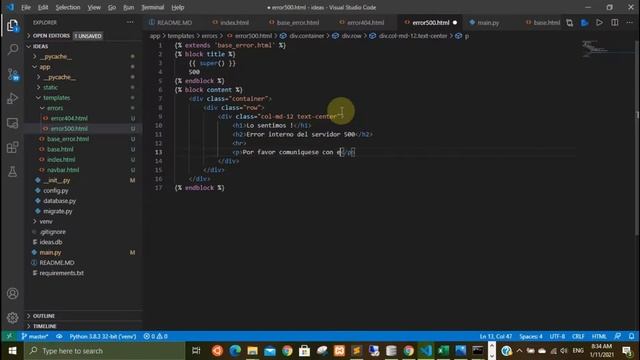The height and width of the screenshot is (360, 640).
Task: Open File Explorer from taskbar
Action: (252, 351)
